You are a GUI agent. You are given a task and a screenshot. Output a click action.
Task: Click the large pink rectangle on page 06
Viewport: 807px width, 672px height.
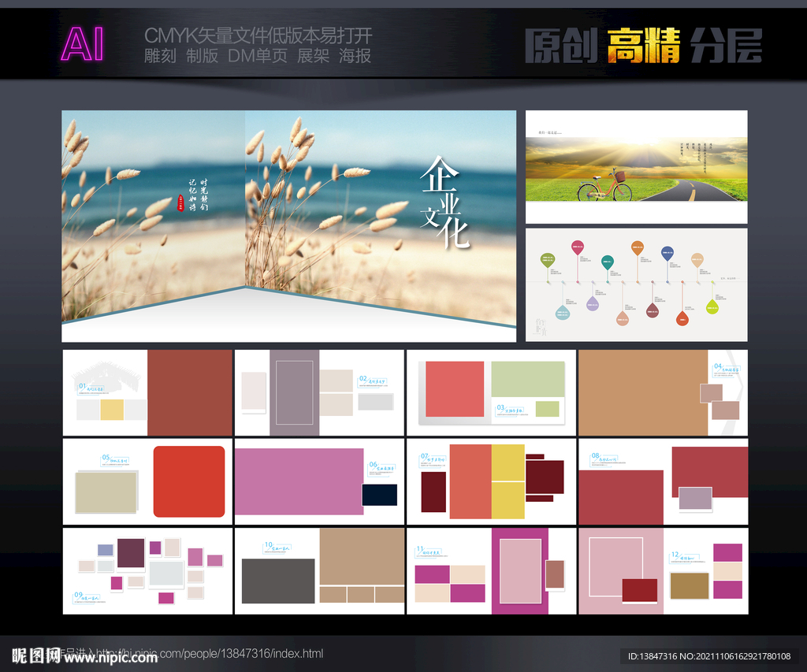(299, 481)
